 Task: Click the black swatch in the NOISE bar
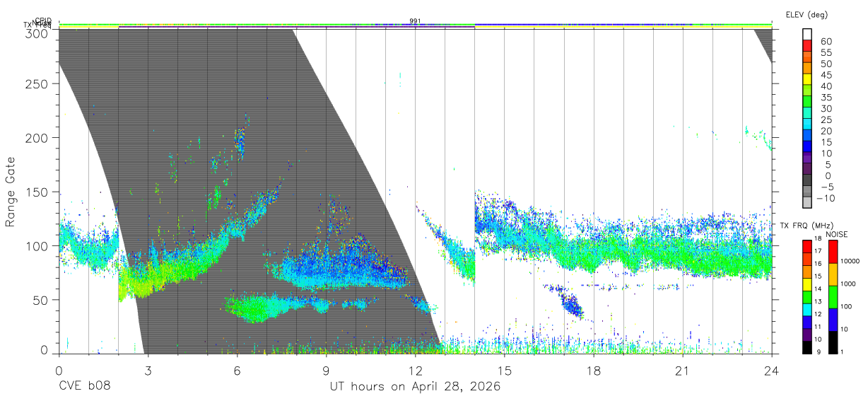click(x=834, y=342)
